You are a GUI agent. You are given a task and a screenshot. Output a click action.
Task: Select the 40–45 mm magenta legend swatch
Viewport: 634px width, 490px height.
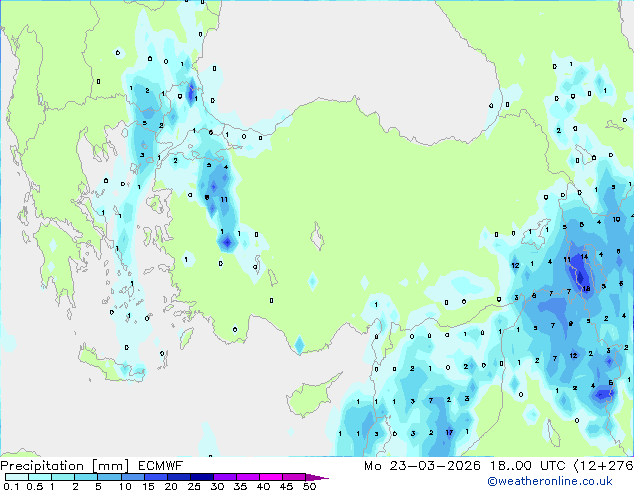coord(271,477)
